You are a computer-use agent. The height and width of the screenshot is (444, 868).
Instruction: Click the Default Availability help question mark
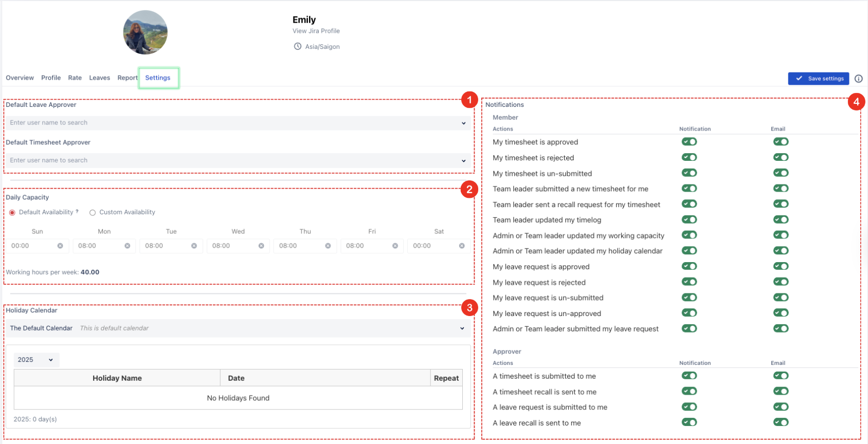77,212
